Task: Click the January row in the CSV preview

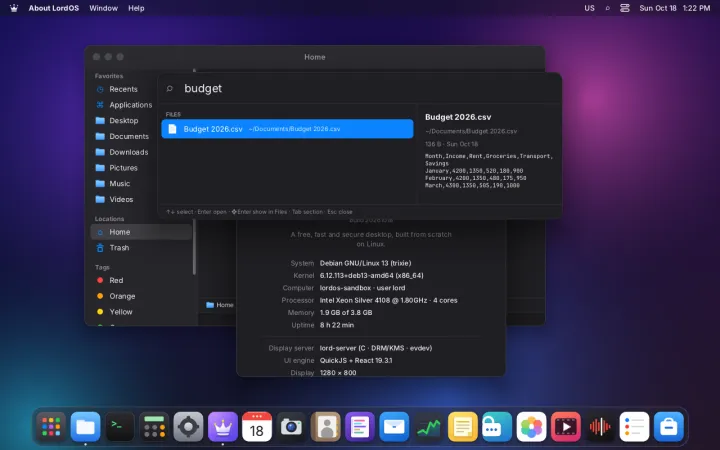Action: pyautogui.click(x=474, y=171)
